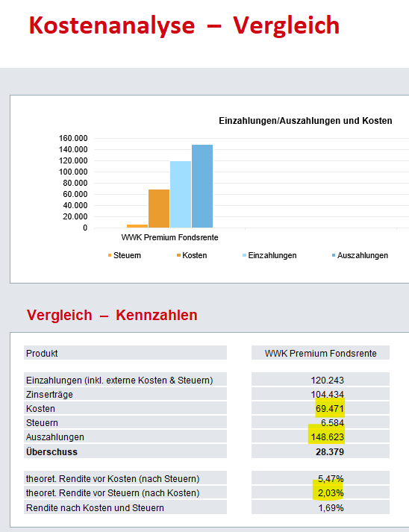Click the 80.000 axis value

pos(75,184)
